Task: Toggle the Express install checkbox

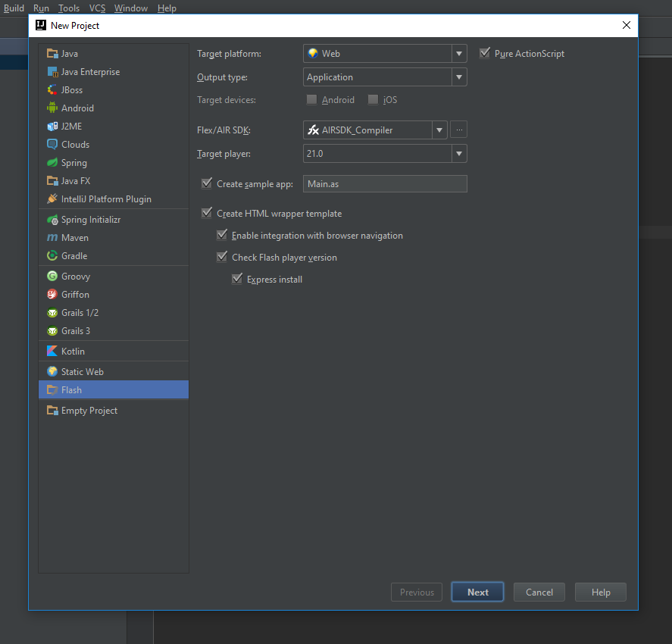Action: [237, 279]
